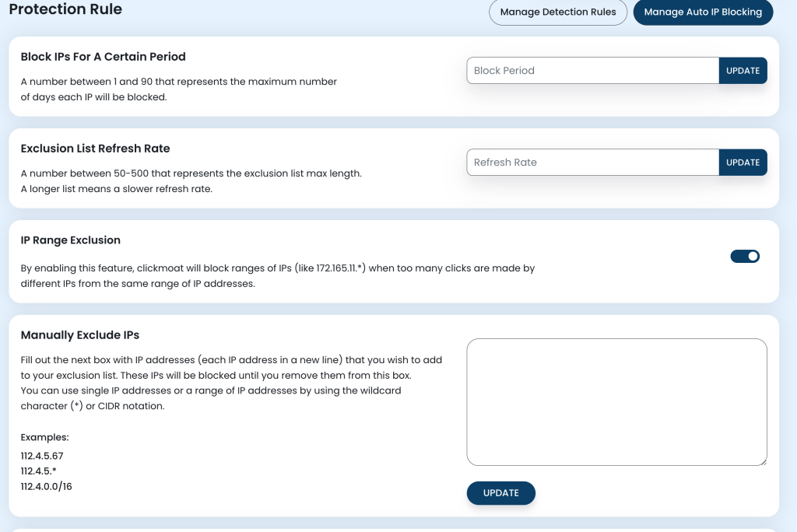Click the Protection Rule page title
Viewport: 797px width, 532px height.
(65, 9)
